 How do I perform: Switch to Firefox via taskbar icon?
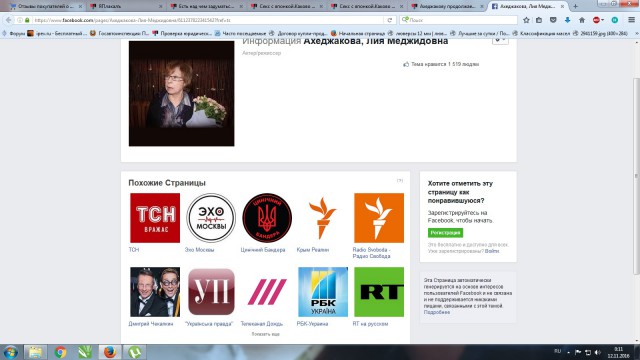[110, 352]
